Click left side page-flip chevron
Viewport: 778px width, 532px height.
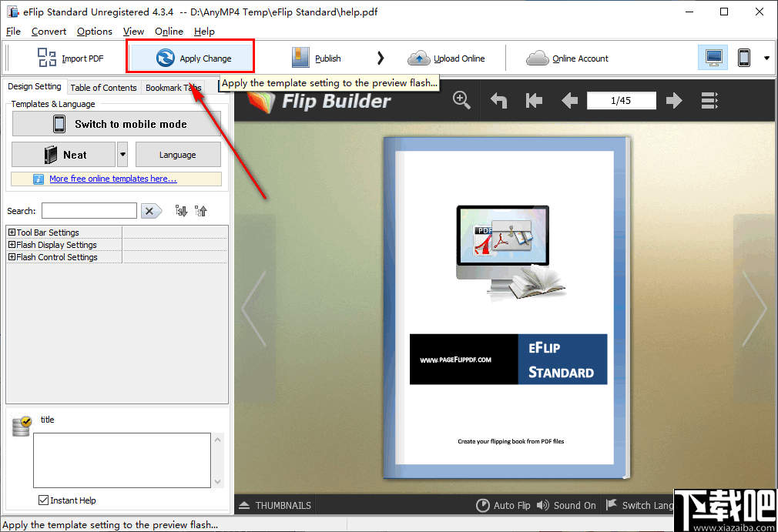click(x=254, y=308)
